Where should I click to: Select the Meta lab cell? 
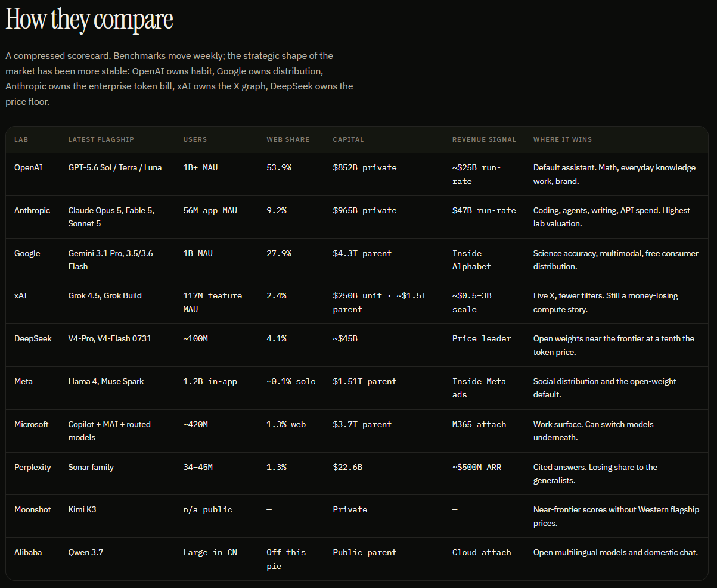[x=24, y=381]
